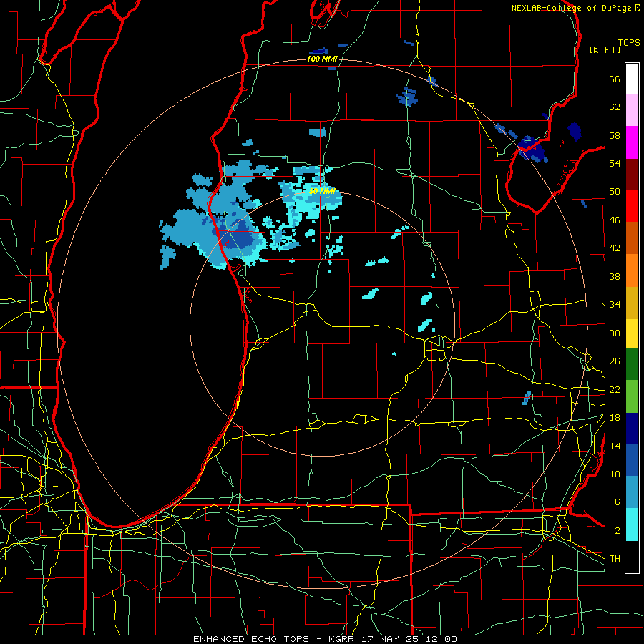Click the medium-blue echo core near the lakeshore
The height and width of the screenshot is (644, 644).
(x=238, y=238)
